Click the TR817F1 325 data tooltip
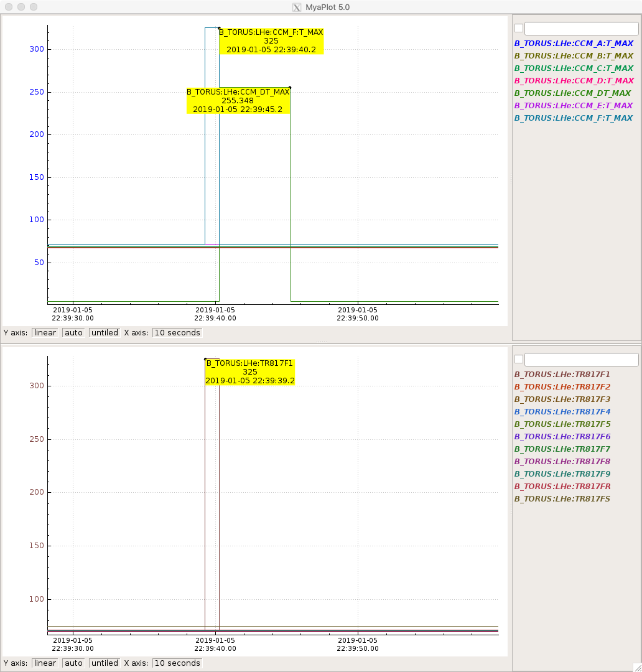Image resolution: width=642 pixels, height=672 pixels. (x=250, y=372)
